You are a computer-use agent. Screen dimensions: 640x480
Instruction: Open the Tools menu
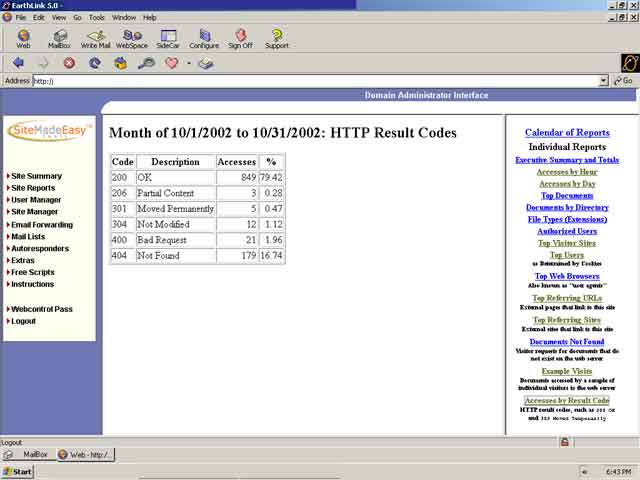click(x=96, y=17)
